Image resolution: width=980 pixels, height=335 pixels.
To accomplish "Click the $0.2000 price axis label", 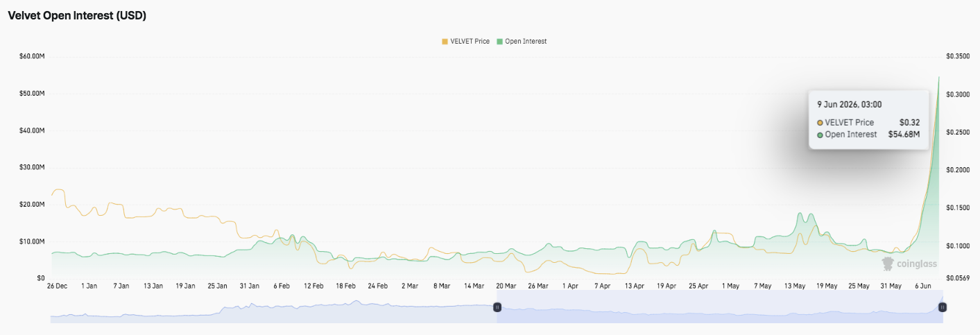I will (x=957, y=170).
